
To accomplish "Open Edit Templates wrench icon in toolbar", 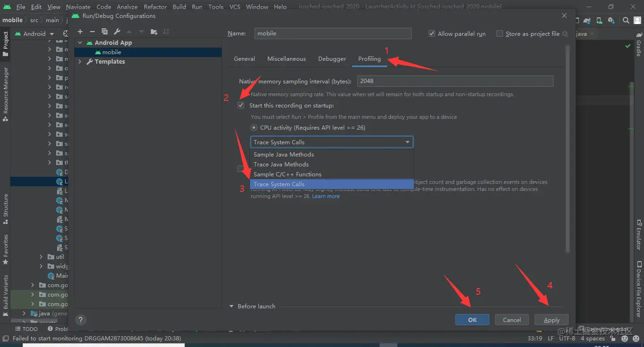I will coord(117,32).
